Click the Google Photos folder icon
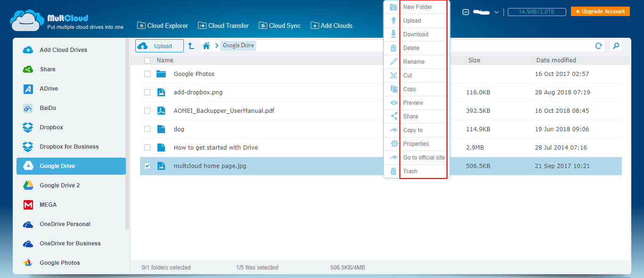Viewport: 644px width, 278px height. tap(162, 74)
